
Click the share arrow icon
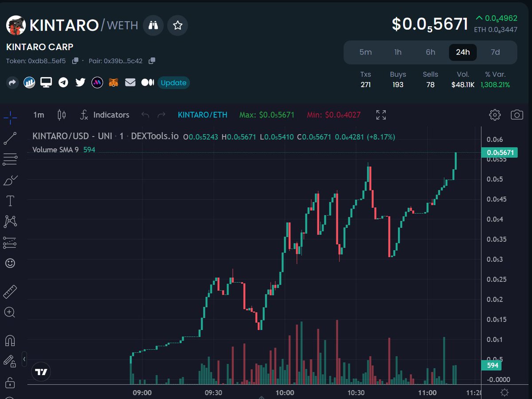click(x=12, y=82)
